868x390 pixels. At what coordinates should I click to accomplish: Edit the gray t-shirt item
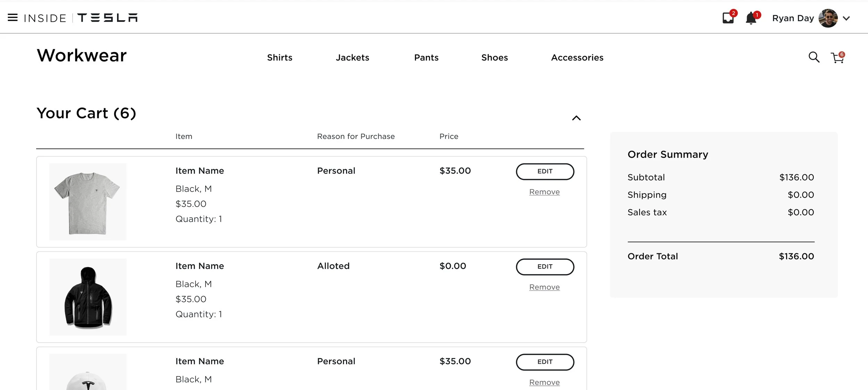545,172
